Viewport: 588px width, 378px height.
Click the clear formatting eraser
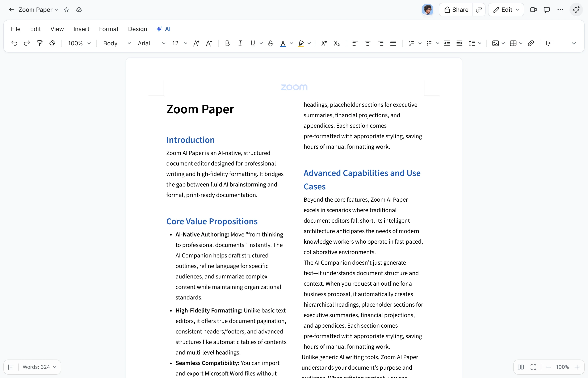pos(52,43)
